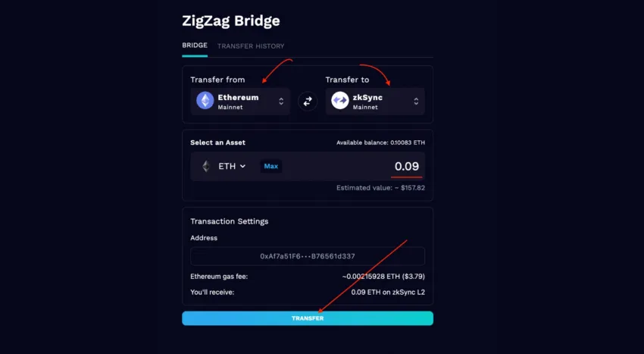Screen dimensions: 644x354
Task: Open zkSync network selector arrows
Action: pos(416,101)
